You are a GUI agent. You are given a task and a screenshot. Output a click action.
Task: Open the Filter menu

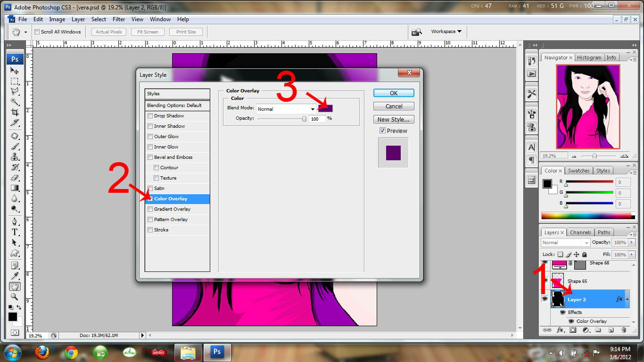pos(119,19)
